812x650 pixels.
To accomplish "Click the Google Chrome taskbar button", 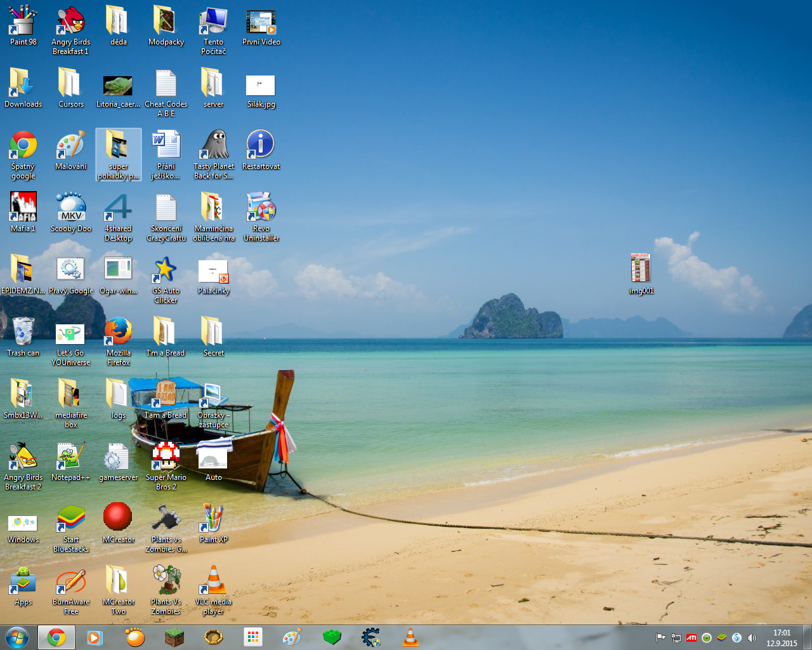I will point(56,637).
